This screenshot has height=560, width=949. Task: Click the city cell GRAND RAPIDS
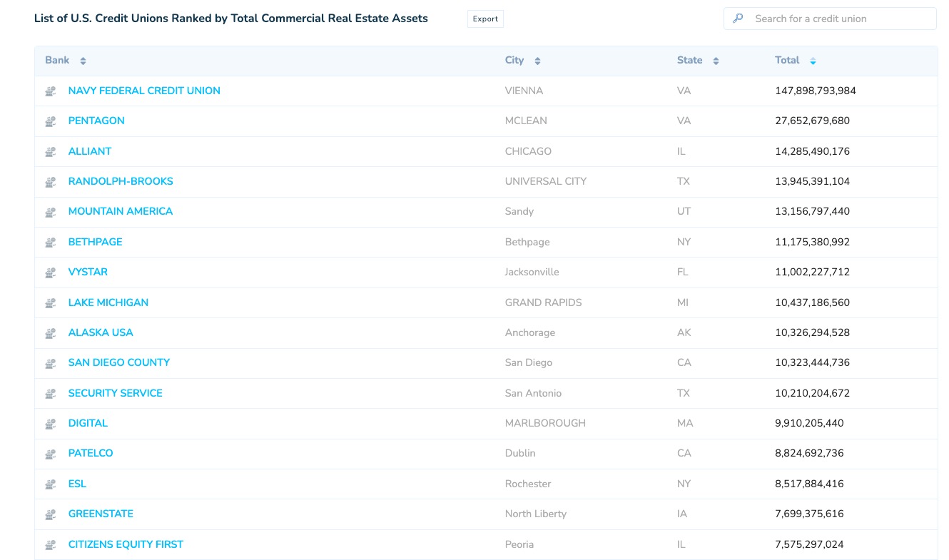(x=544, y=302)
